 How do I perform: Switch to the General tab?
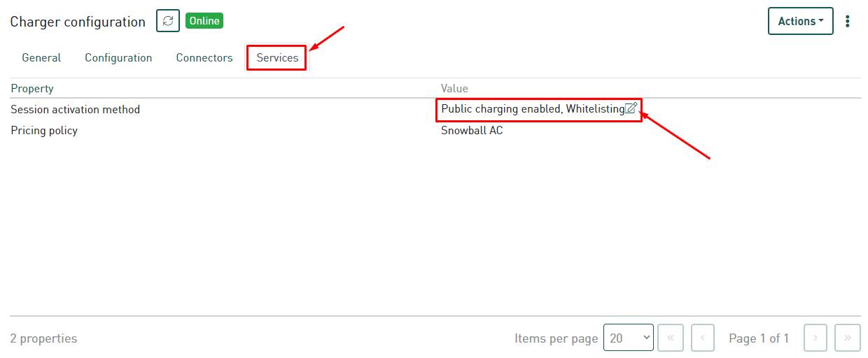point(41,57)
